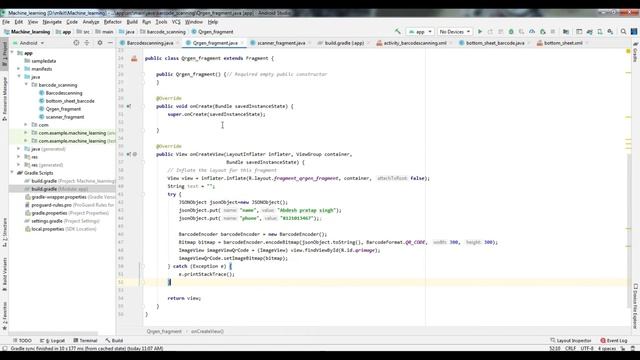Click the Collapse All icon in Project panel
This screenshot has height=360, width=640.
click(x=87, y=42)
